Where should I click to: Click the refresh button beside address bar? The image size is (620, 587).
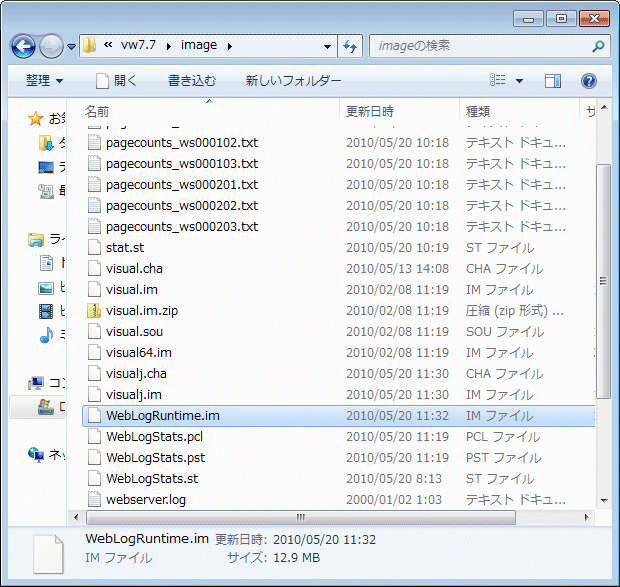350,46
